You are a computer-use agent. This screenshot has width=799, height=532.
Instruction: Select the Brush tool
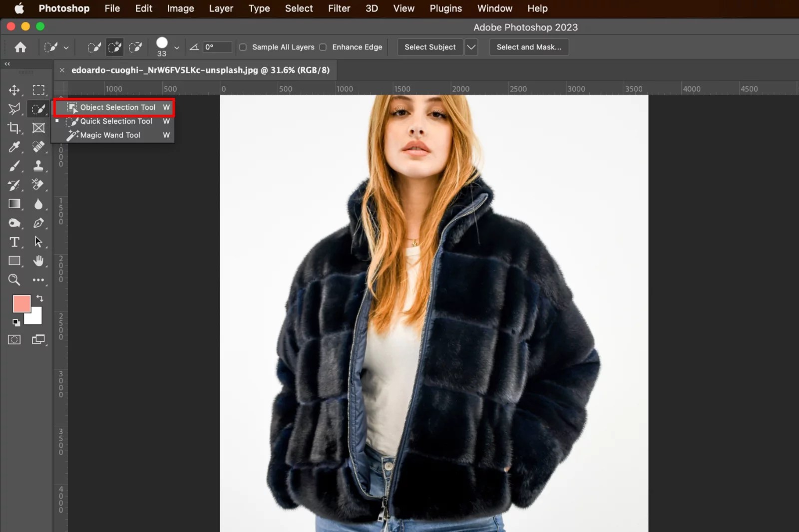click(14, 166)
